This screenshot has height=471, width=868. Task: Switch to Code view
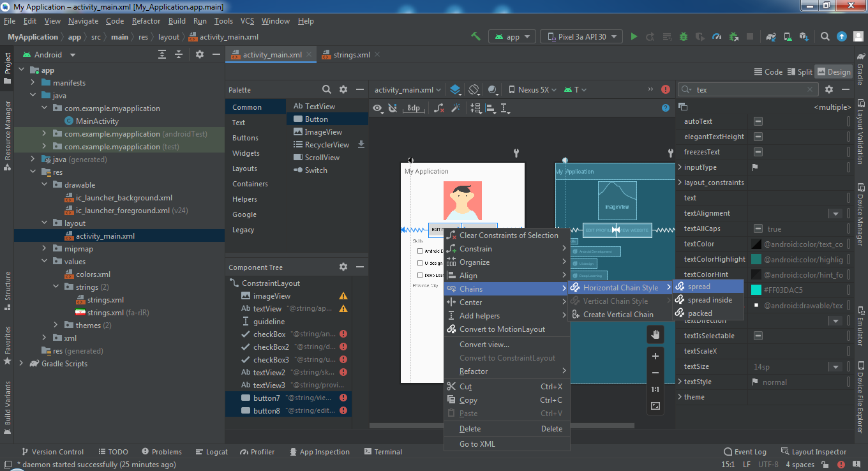click(x=768, y=72)
